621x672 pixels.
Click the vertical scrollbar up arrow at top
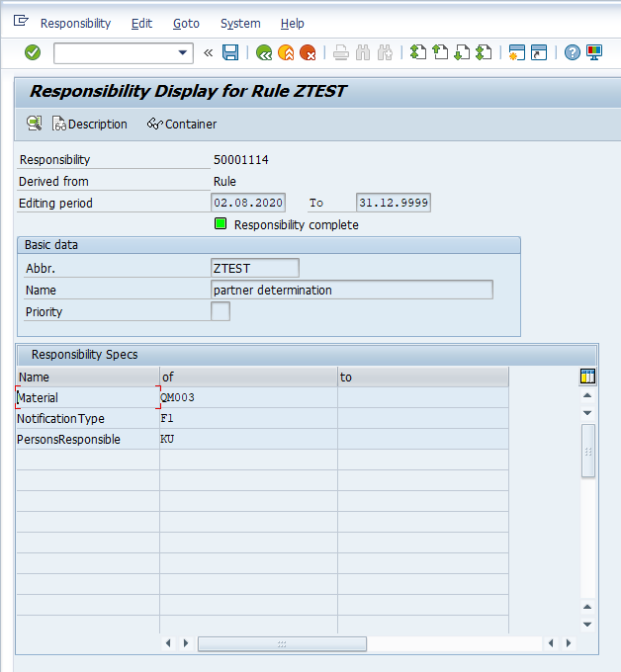click(587, 395)
